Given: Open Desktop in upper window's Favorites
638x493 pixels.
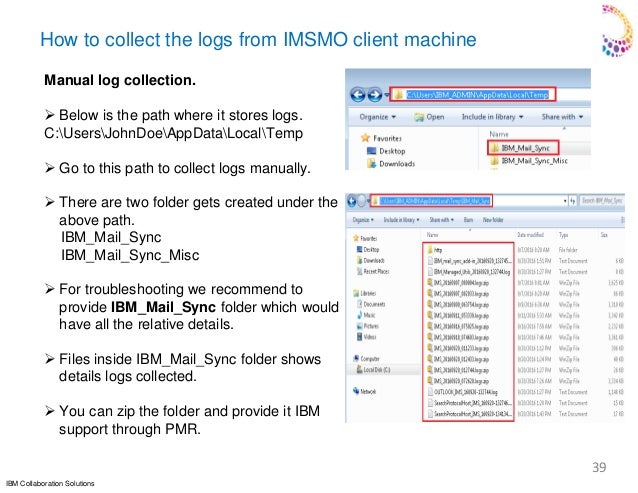Looking at the screenshot, I should coord(386,151).
